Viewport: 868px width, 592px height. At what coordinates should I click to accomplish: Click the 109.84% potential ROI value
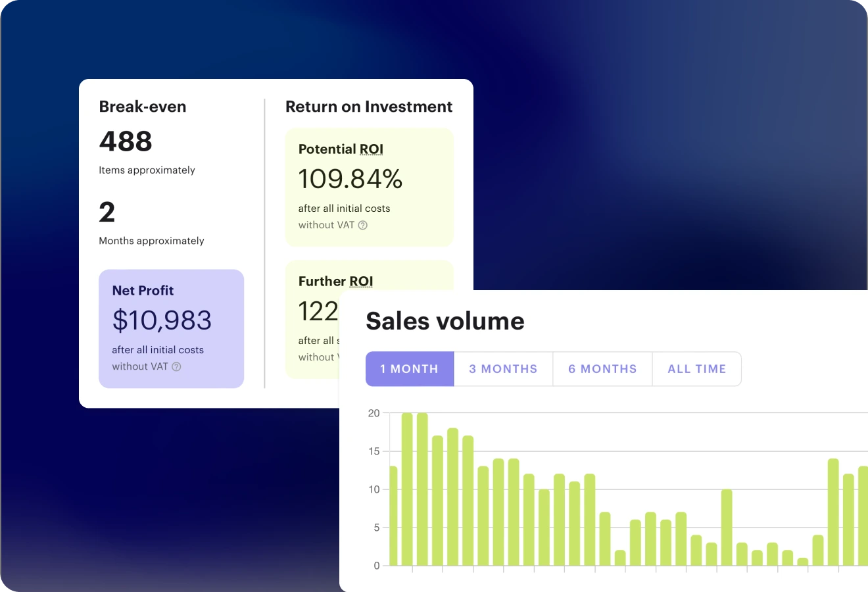pos(350,179)
